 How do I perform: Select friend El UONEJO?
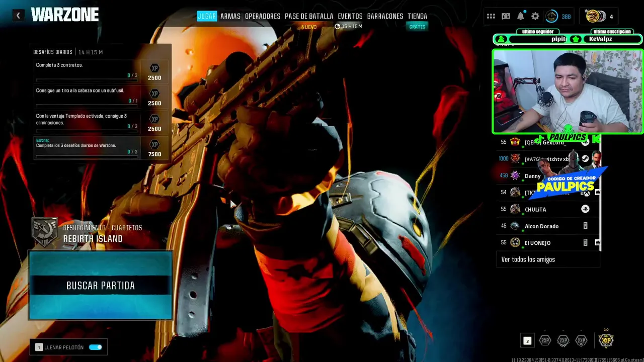pyautogui.click(x=548, y=242)
